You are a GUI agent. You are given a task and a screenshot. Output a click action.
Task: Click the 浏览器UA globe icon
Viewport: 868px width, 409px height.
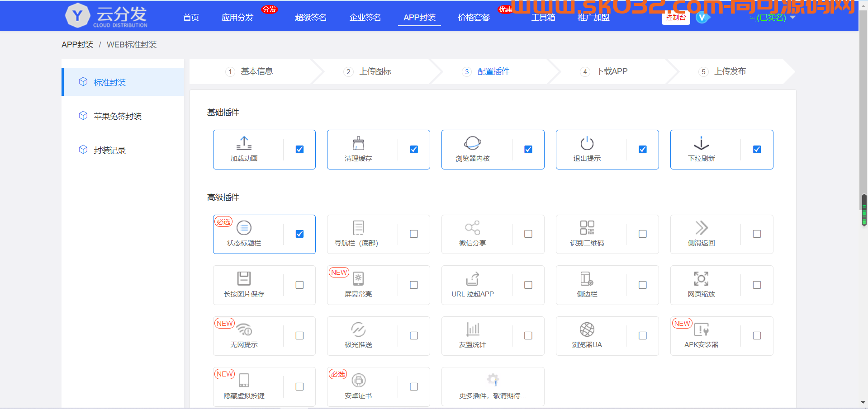click(587, 329)
